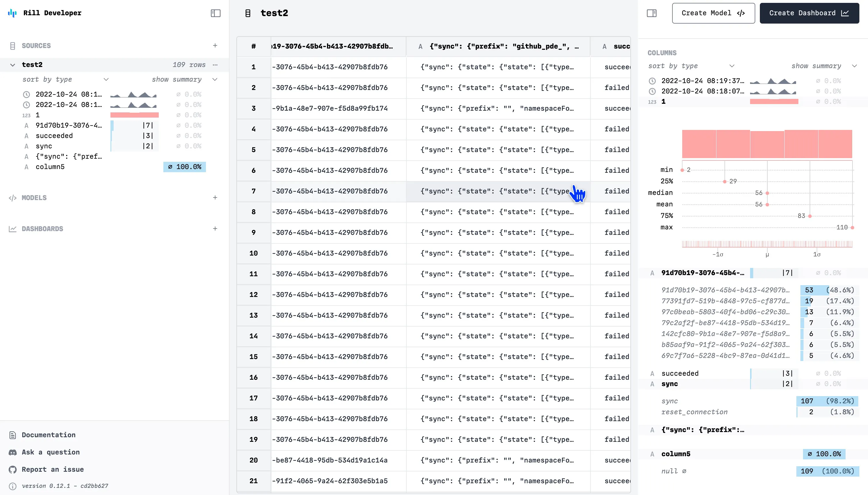Toggle the left navigation sidebar icon

(216, 13)
